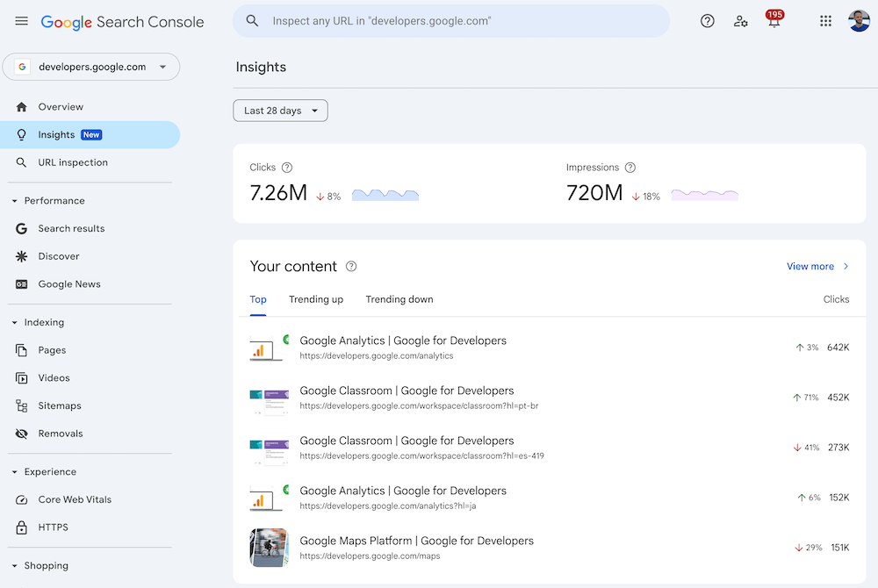878x588 pixels.
Task: Click the View more link
Action: 817,266
